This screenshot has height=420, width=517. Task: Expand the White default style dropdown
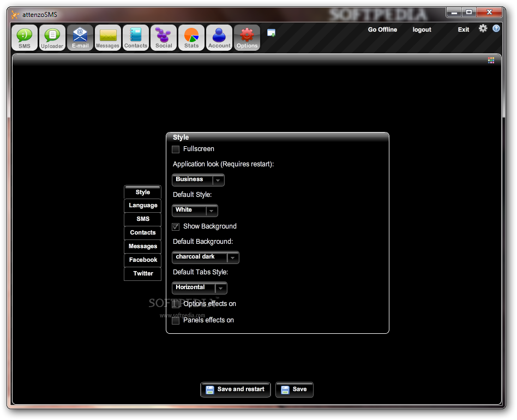pos(195,211)
